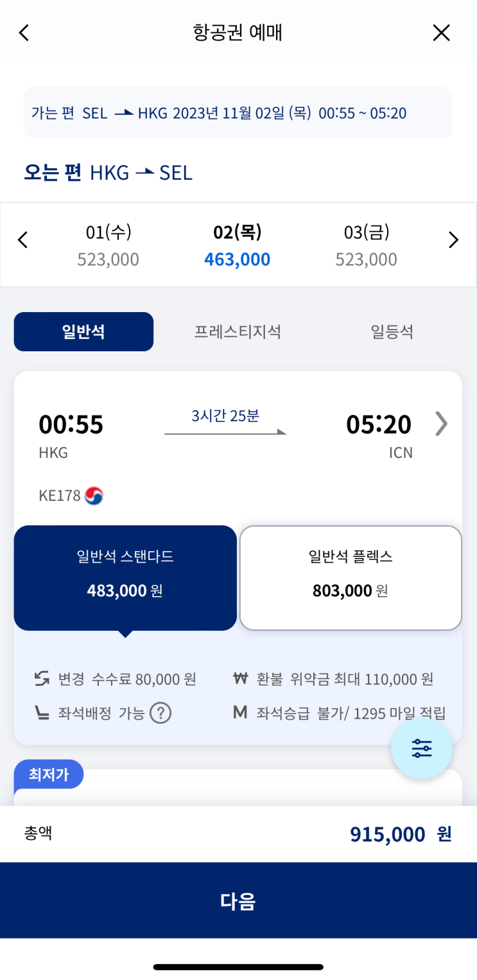
Task: Show previous dates with left chevron
Action: coord(23,240)
